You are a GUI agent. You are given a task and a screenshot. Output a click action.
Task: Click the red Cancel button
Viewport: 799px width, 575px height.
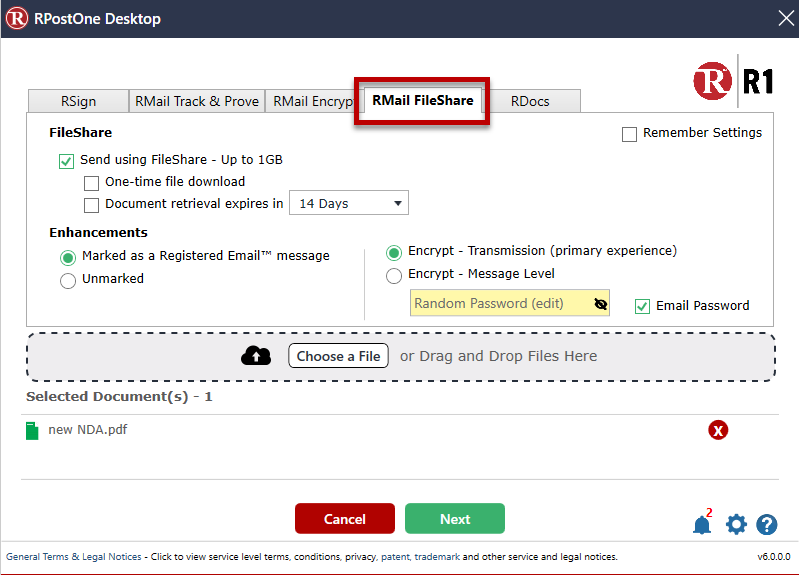pos(345,519)
